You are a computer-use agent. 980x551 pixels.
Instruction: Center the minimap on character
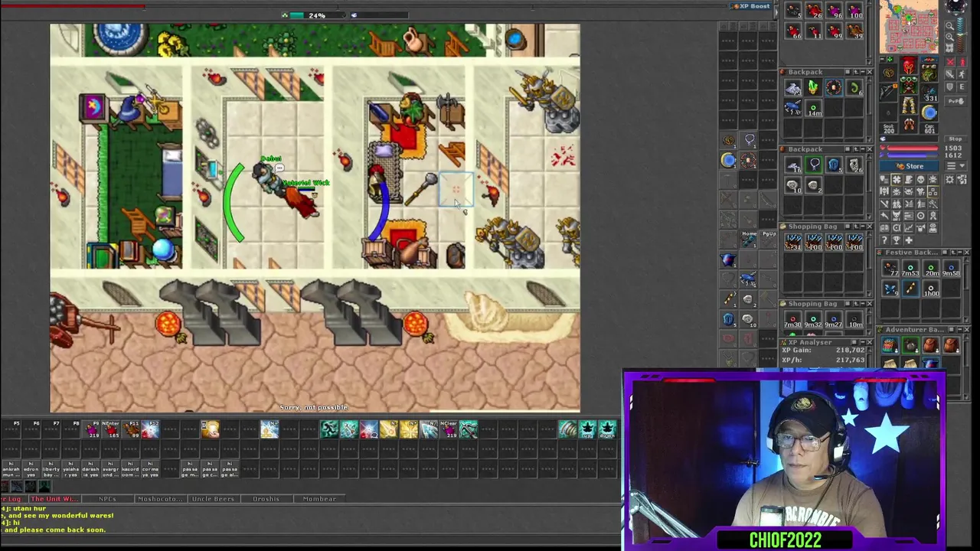pos(949,47)
